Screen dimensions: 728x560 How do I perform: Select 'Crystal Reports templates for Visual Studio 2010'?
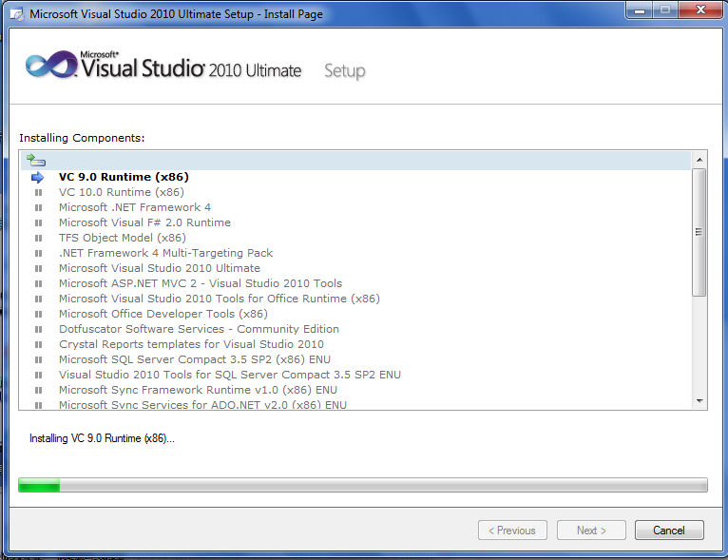tap(191, 344)
